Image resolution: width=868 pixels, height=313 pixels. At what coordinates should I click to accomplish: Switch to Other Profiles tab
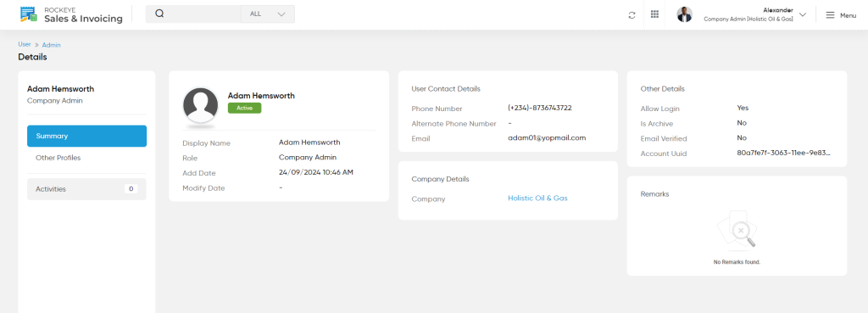(x=87, y=158)
